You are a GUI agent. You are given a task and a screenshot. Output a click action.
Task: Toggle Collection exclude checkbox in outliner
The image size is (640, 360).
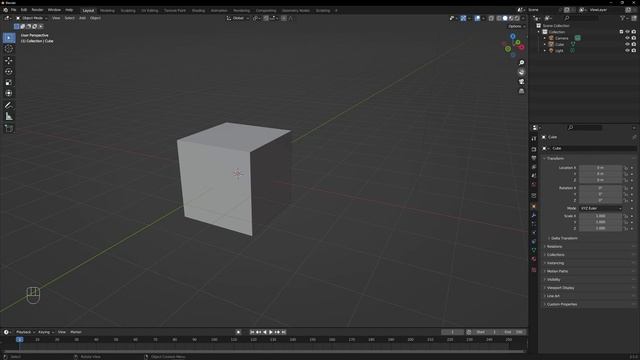tap(621, 32)
